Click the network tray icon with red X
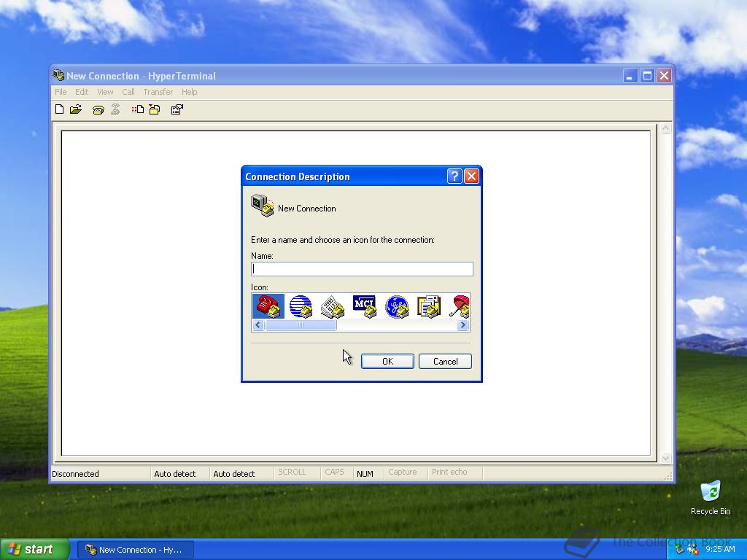 tap(693, 550)
